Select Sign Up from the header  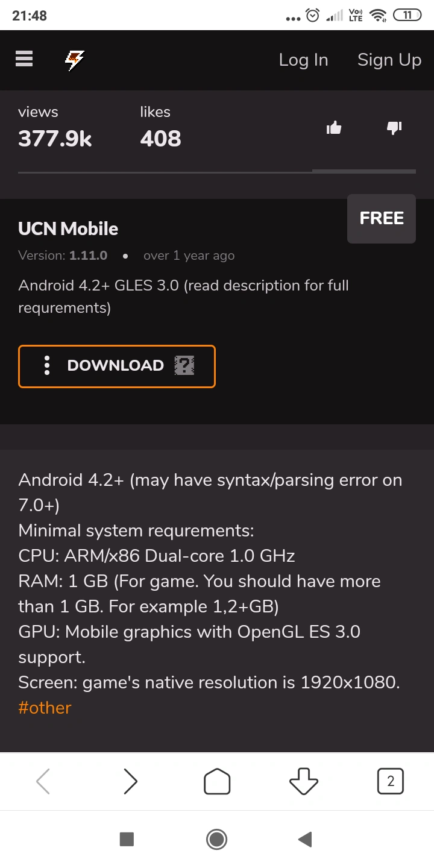tap(389, 60)
